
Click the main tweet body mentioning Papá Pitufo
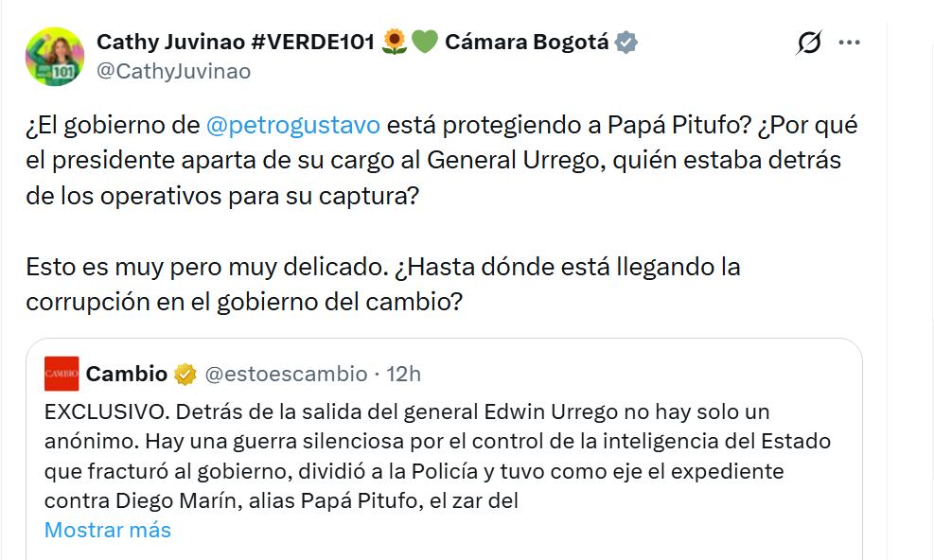(x=426, y=161)
